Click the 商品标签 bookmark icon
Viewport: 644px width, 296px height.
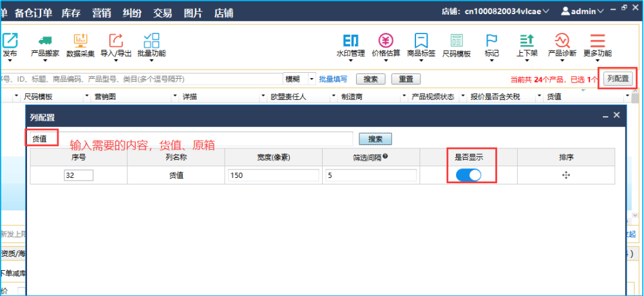tap(421, 40)
